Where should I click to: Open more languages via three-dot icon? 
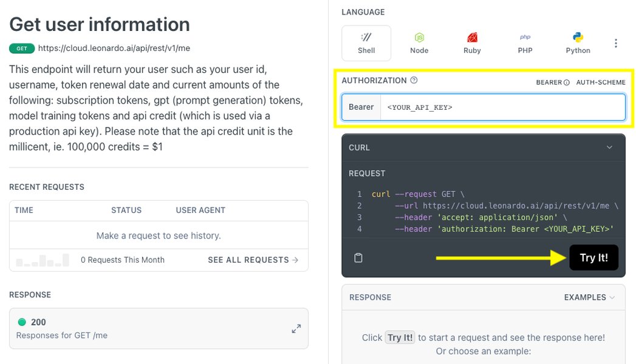click(x=616, y=43)
